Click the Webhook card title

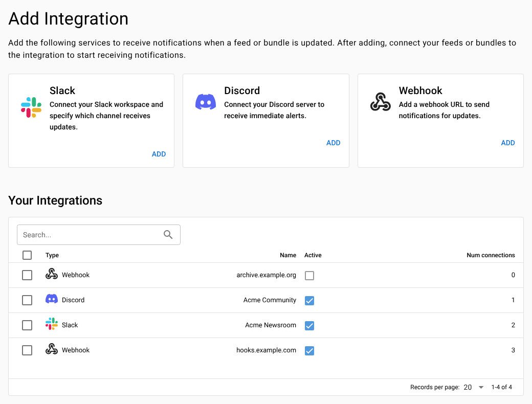pos(420,91)
